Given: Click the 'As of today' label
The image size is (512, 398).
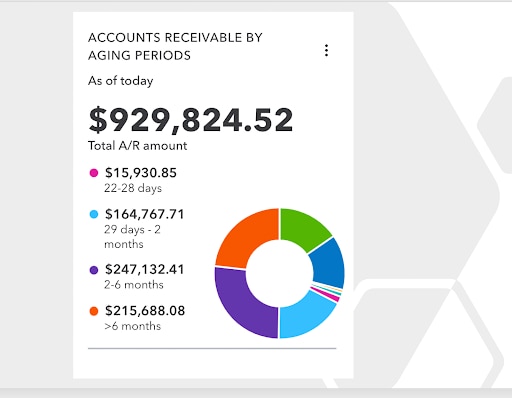Looking at the screenshot, I should coord(121,81).
